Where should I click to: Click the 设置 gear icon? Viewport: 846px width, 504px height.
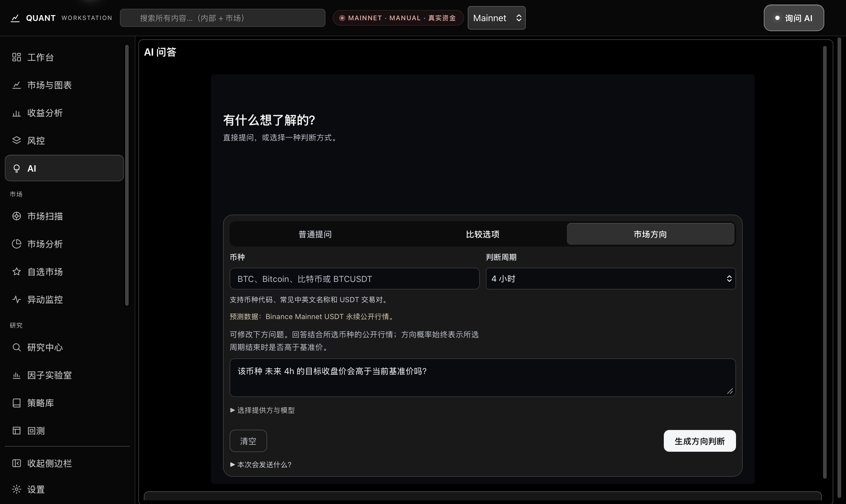(x=16, y=489)
